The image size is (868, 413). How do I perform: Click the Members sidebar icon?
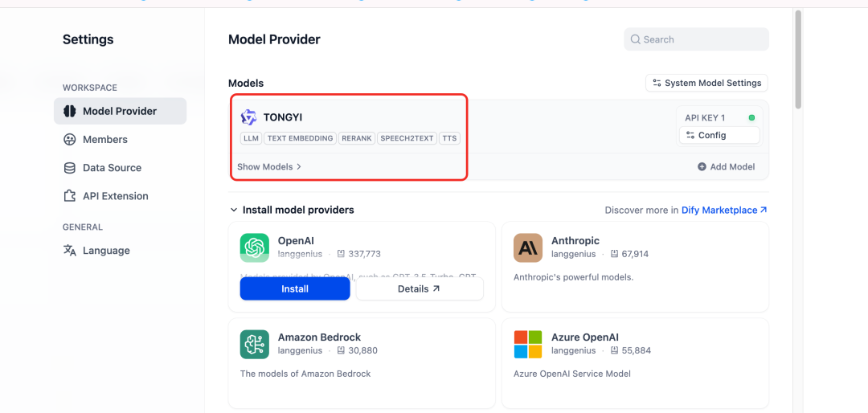pos(69,140)
